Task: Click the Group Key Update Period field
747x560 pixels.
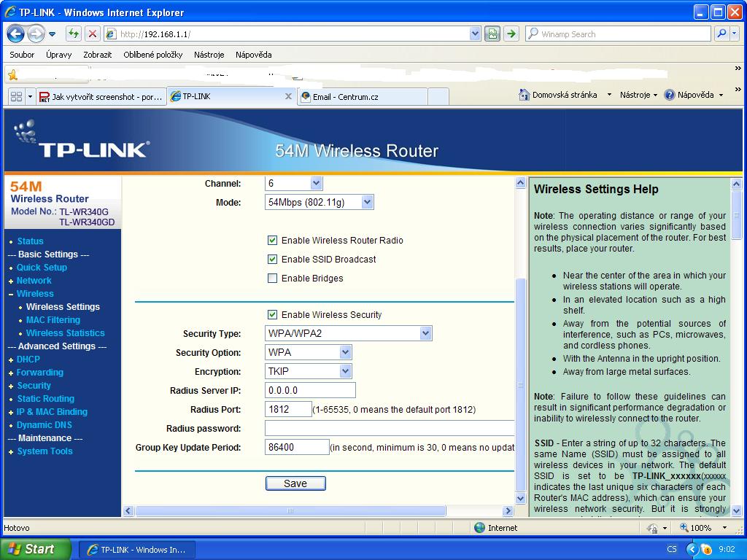Action: coord(297,448)
